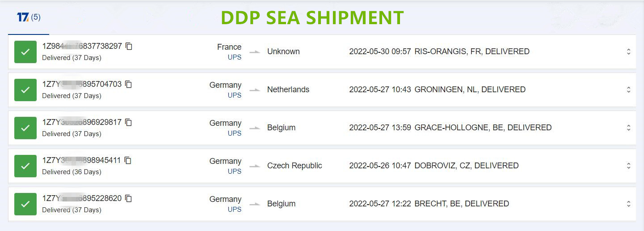Expand the GRACE-HOLLOGNE, BE shipment details

[x=628, y=128]
